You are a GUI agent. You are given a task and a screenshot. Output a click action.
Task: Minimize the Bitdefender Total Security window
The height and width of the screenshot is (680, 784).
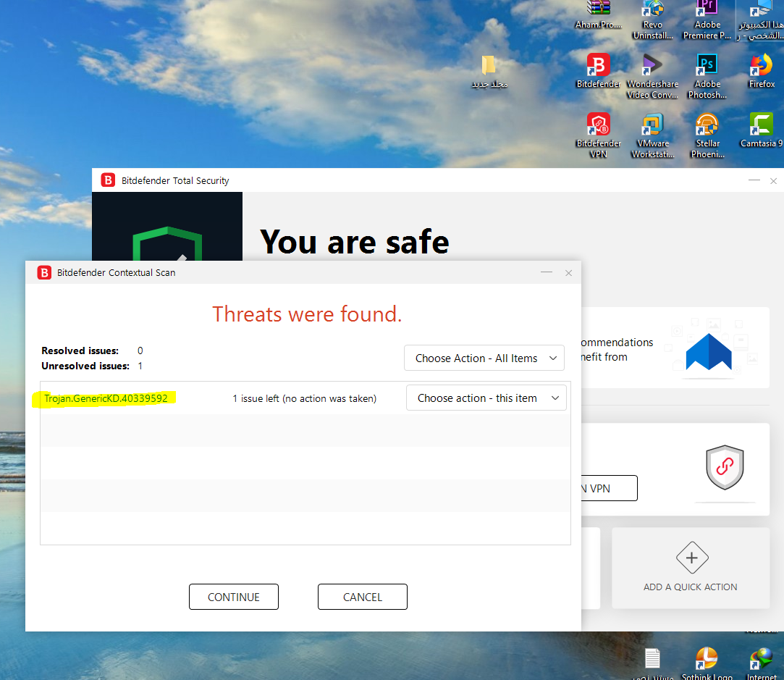tap(754, 180)
